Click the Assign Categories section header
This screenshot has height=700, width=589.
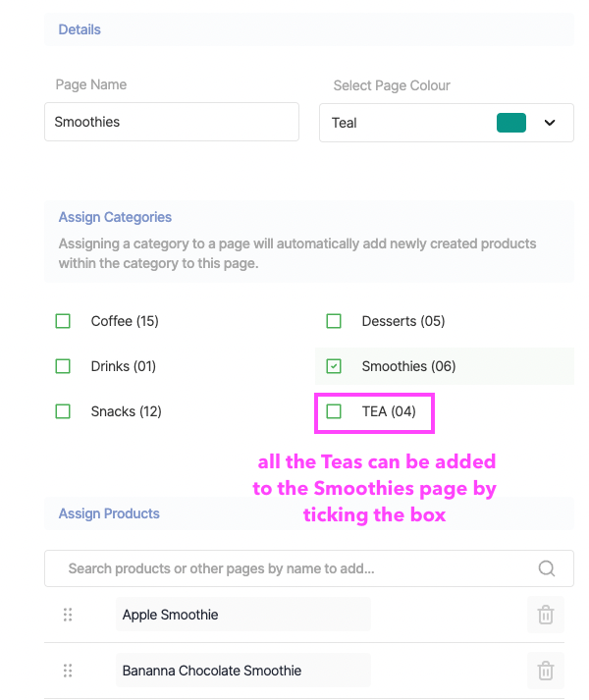coord(115,217)
